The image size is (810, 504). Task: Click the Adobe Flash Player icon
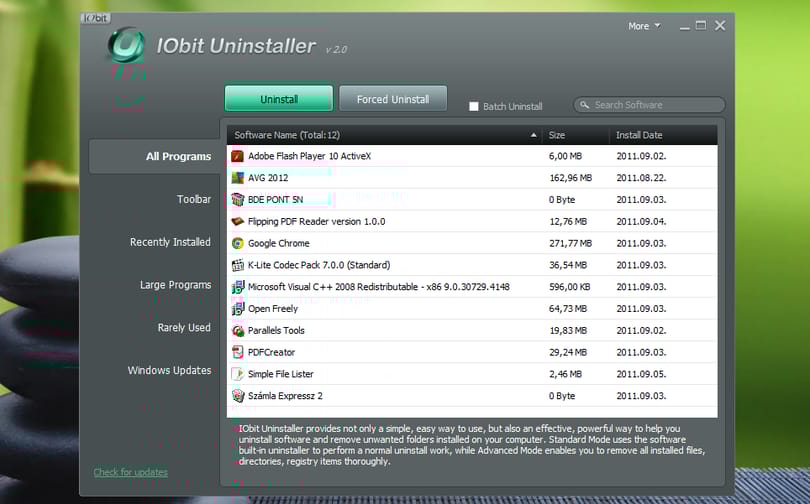click(238, 156)
